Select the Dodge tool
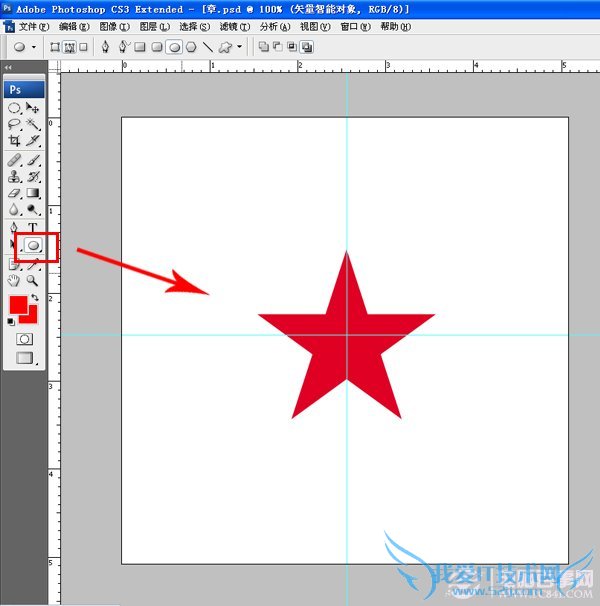The width and height of the screenshot is (600, 606). tap(33, 210)
